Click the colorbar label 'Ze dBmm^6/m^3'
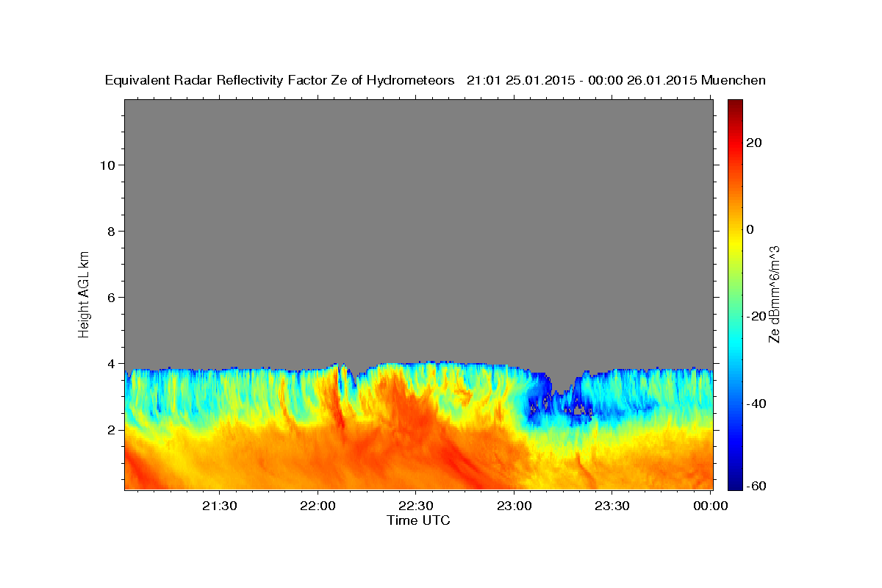This screenshot has height=588, width=882. click(x=774, y=294)
